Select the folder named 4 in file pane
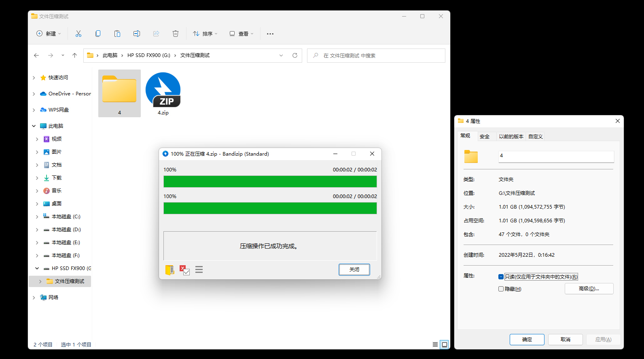This screenshot has height=359, width=644. pyautogui.click(x=119, y=93)
